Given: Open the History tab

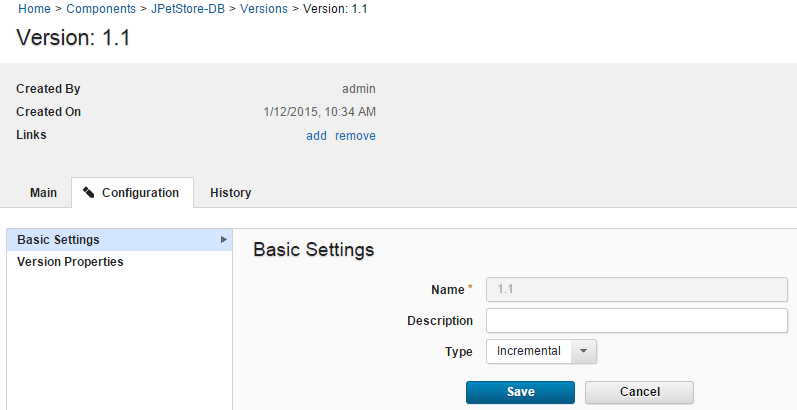Looking at the screenshot, I should [x=230, y=192].
